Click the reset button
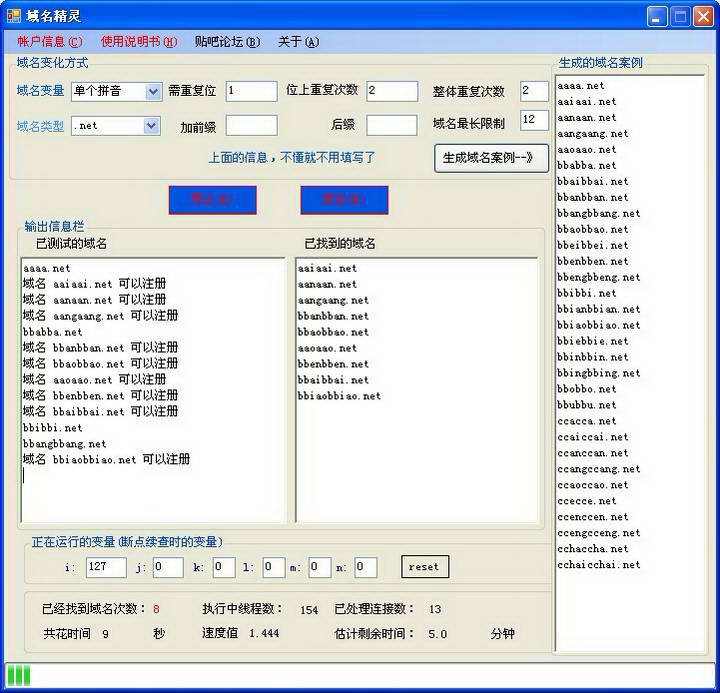The width and height of the screenshot is (720, 693). 425,567
